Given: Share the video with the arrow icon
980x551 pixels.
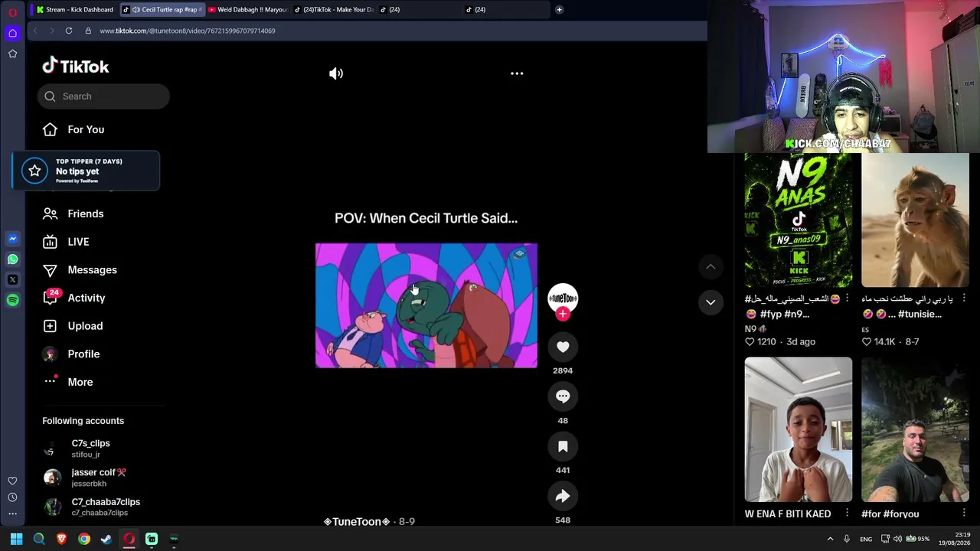Looking at the screenshot, I should 563,496.
